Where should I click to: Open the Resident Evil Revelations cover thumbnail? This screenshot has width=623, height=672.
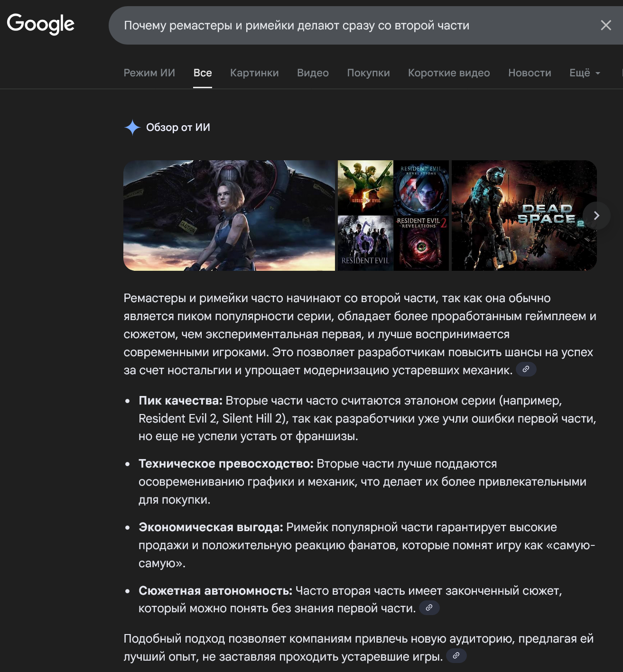point(421,187)
